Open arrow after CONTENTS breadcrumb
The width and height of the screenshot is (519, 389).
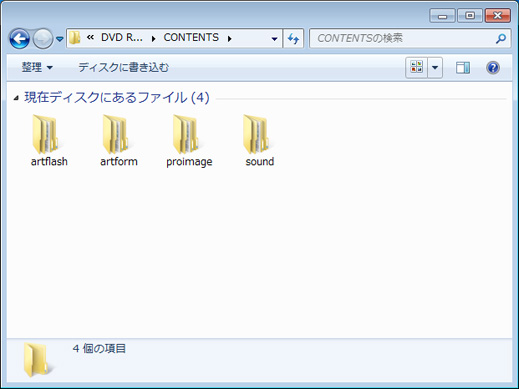(x=229, y=39)
